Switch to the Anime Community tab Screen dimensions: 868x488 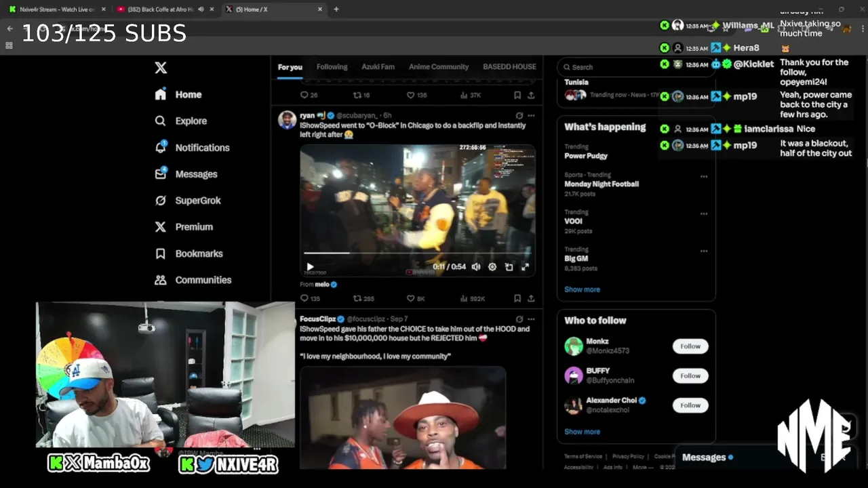(439, 67)
